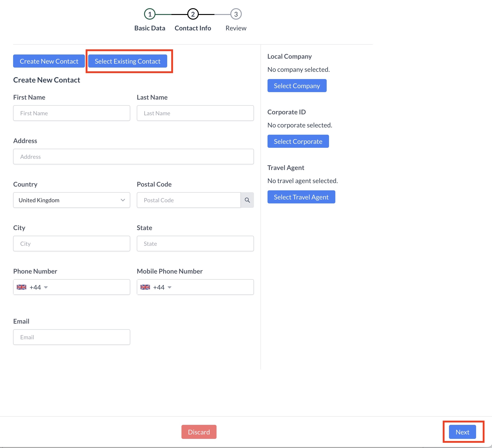
Task: Click the UK flag in Phone Number field
Action: point(22,287)
